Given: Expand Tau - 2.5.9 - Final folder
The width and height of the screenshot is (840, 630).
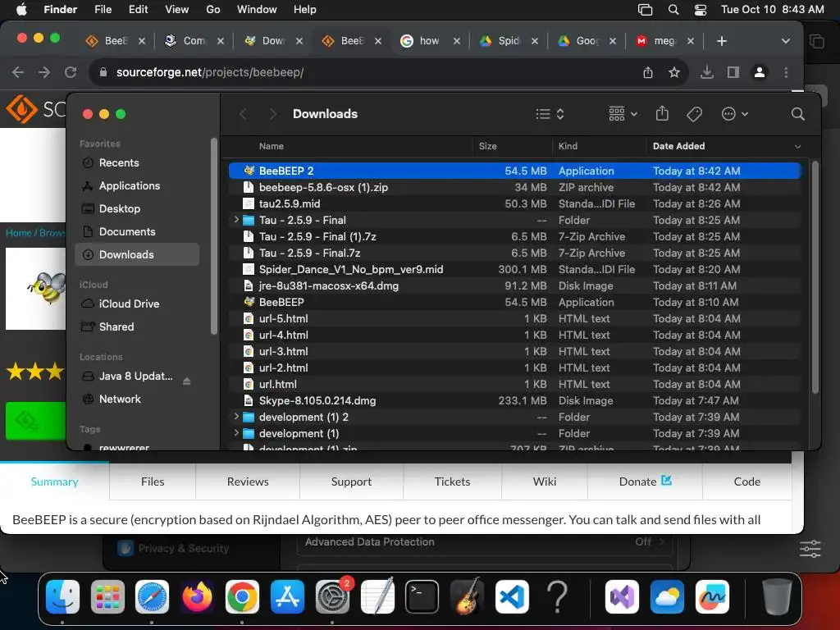Looking at the screenshot, I should click(235, 220).
